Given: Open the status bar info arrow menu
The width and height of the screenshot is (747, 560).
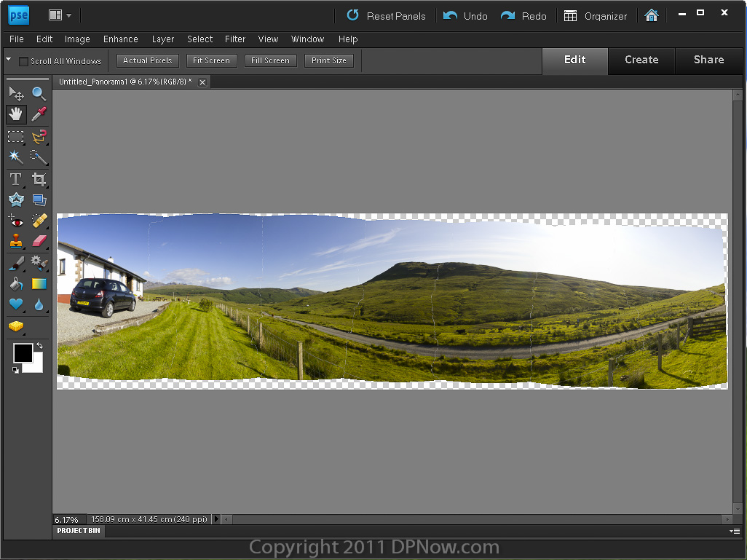Looking at the screenshot, I should click(x=216, y=519).
